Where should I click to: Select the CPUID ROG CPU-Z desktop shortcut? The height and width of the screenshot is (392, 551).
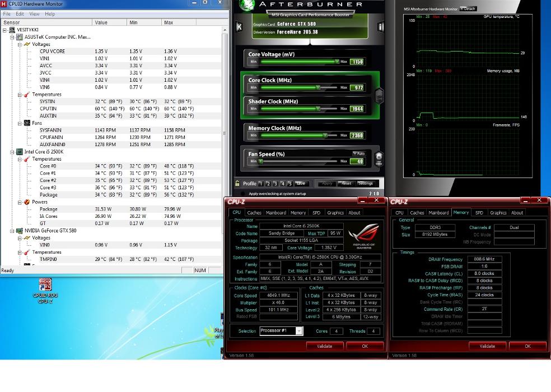click(x=45, y=291)
